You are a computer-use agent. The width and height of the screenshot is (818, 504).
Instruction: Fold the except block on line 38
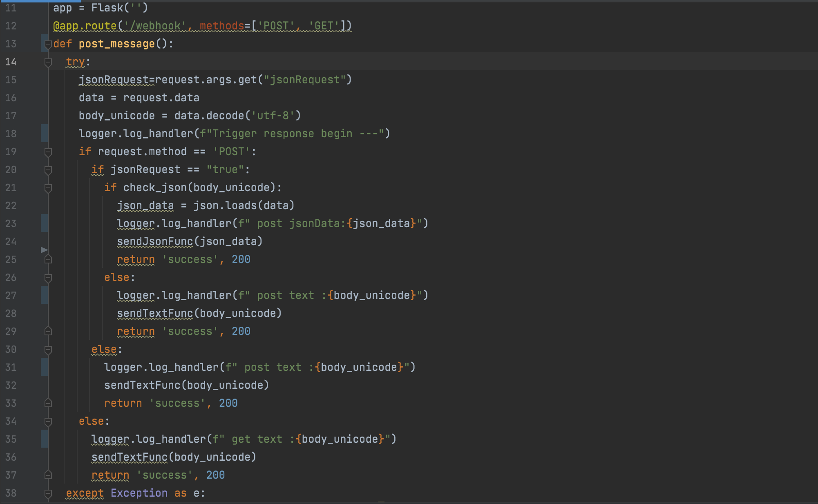coord(48,493)
